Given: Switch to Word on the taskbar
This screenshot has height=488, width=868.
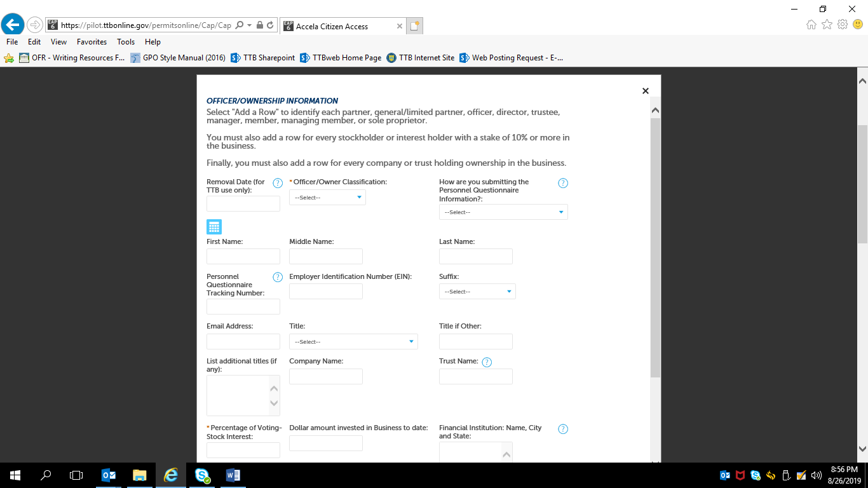Looking at the screenshot, I should coord(233,475).
